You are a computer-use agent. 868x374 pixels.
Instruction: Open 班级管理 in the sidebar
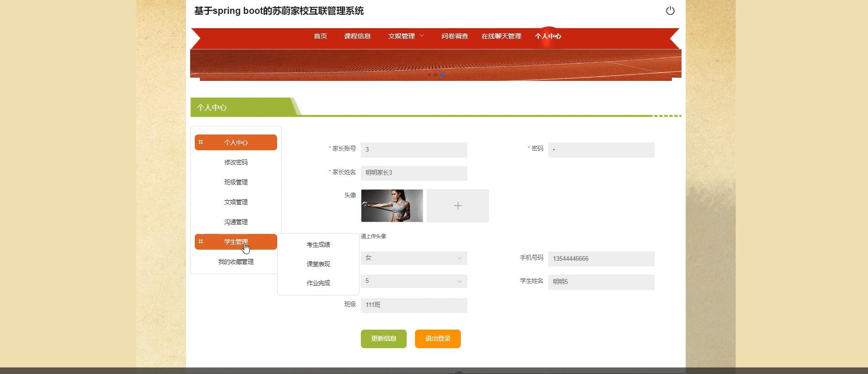[236, 182]
